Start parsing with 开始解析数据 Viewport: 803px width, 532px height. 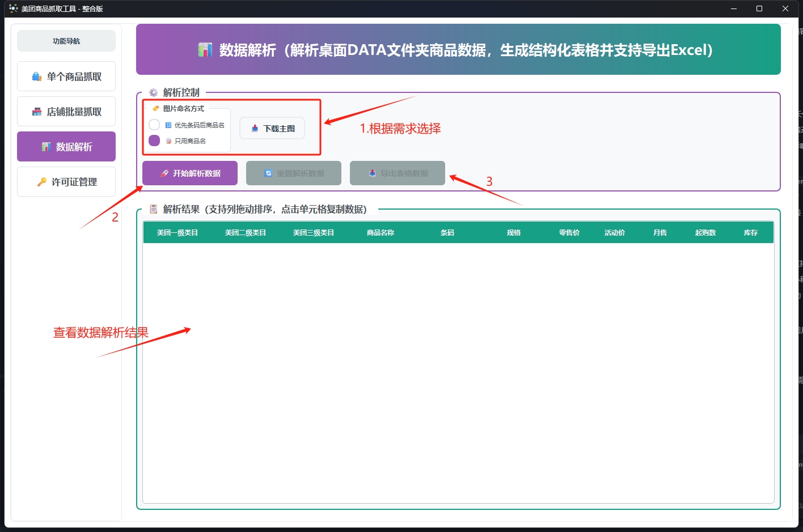(x=190, y=173)
